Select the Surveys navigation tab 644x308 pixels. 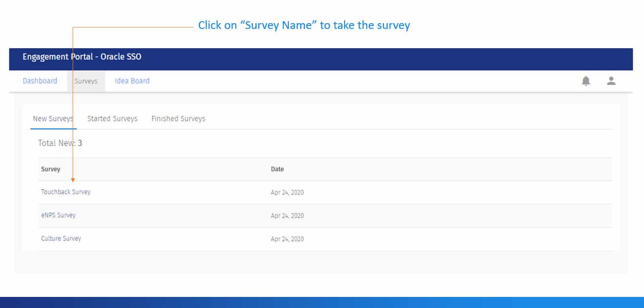click(86, 81)
